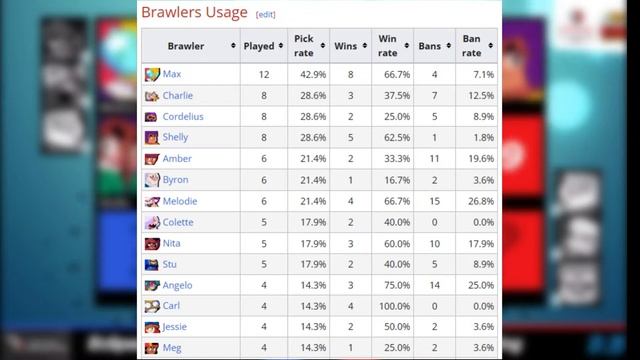Sort table by Played column arrows

(281, 46)
